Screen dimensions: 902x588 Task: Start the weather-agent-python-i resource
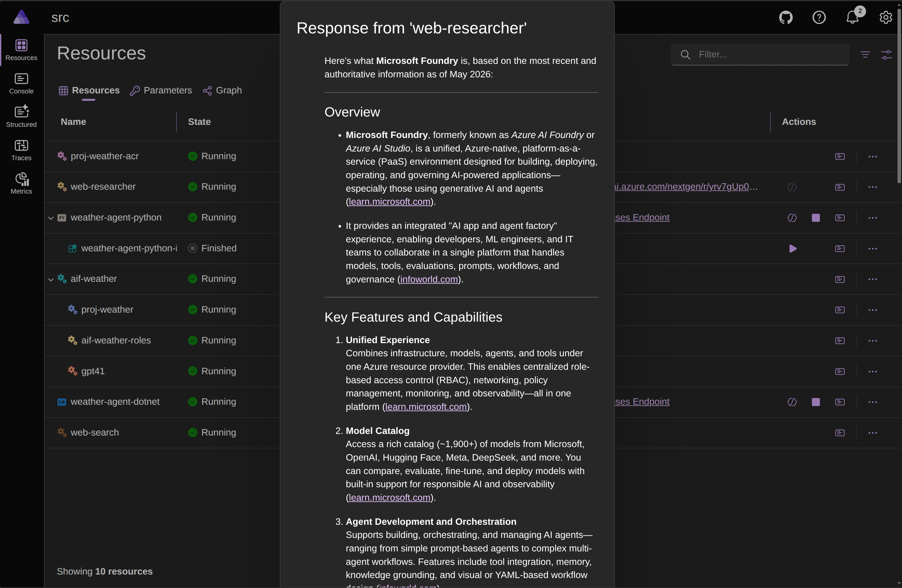[x=793, y=249]
